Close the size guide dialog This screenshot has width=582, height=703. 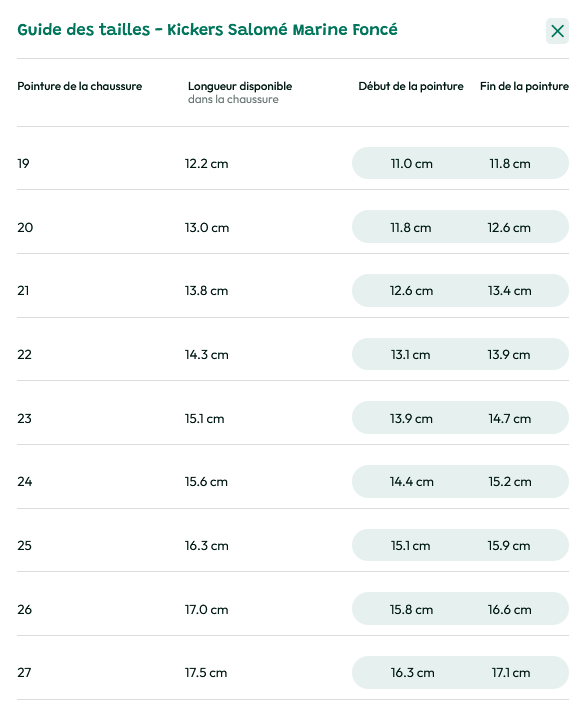(557, 31)
